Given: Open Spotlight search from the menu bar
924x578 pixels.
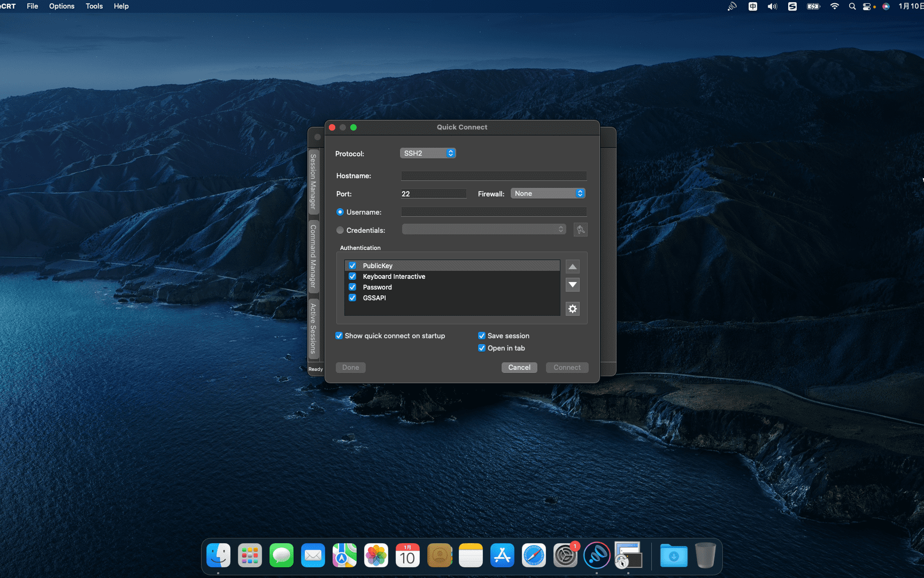Looking at the screenshot, I should click(852, 6).
